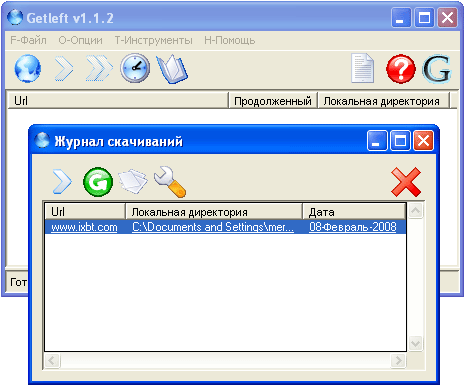Click the scroll right arrow in the log list
The height and width of the screenshot is (386, 465).
398,361
